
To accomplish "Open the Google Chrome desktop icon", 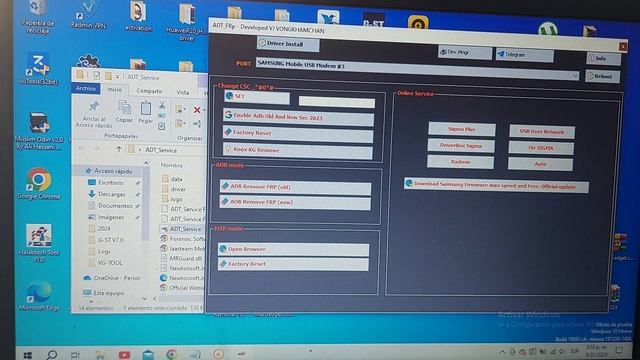I will click(x=39, y=184).
